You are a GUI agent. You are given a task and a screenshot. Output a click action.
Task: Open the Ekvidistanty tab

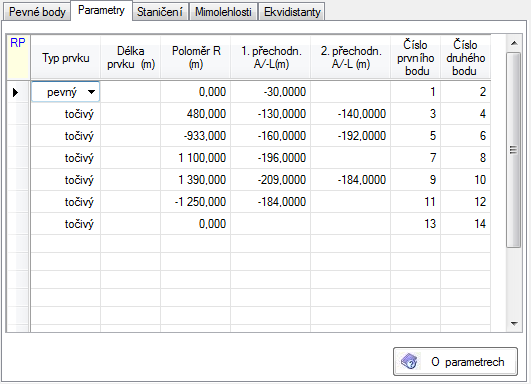pos(292,12)
